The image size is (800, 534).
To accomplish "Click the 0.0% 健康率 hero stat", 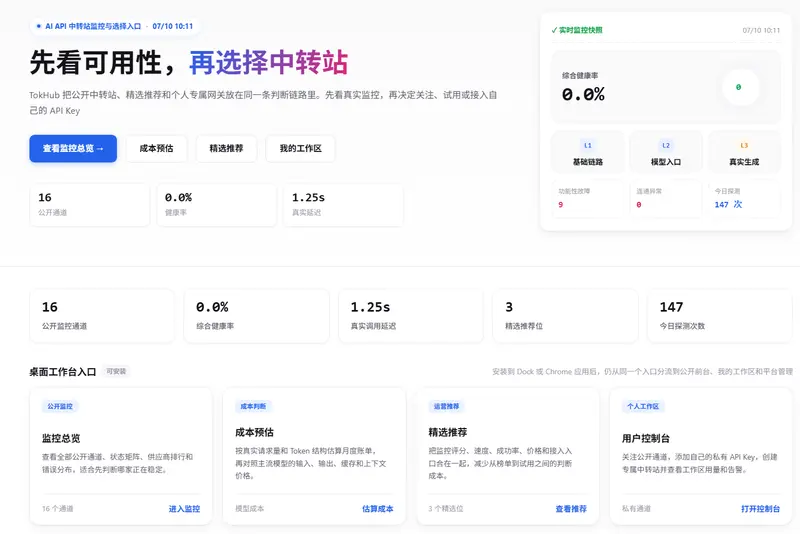I will click(217, 205).
